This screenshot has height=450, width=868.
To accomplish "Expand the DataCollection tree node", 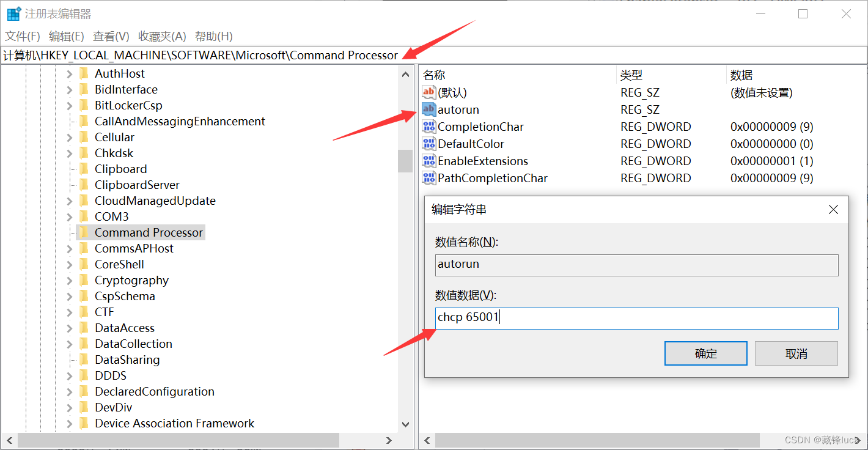I will pos(69,344).
